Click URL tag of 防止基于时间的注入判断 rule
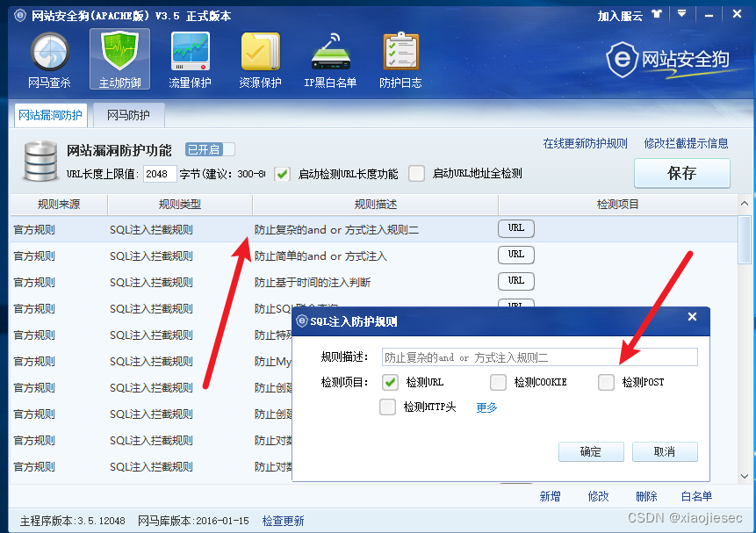The width and height of the screenshot is (756, 533). (516, 281)
